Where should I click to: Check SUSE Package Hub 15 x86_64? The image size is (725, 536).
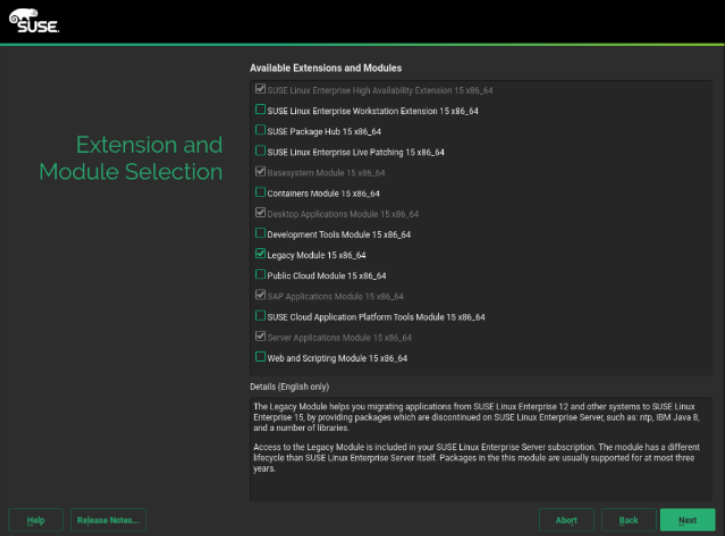260,130
